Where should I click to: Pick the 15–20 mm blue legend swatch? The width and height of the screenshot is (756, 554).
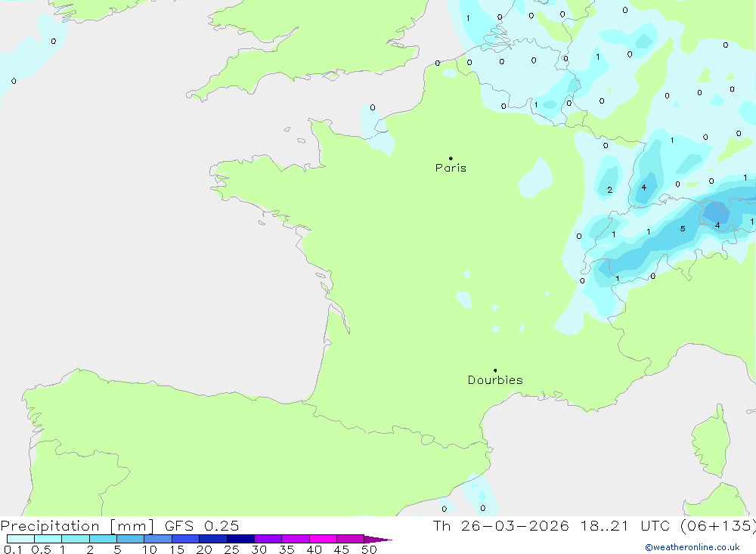point(186,539)
